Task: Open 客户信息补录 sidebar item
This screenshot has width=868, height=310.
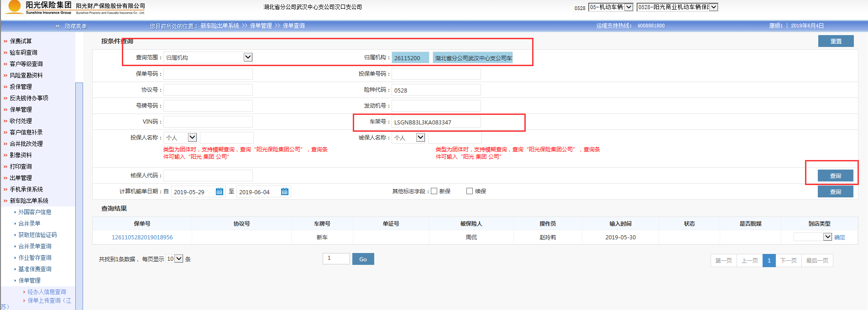Action: (x=26, y=132)
